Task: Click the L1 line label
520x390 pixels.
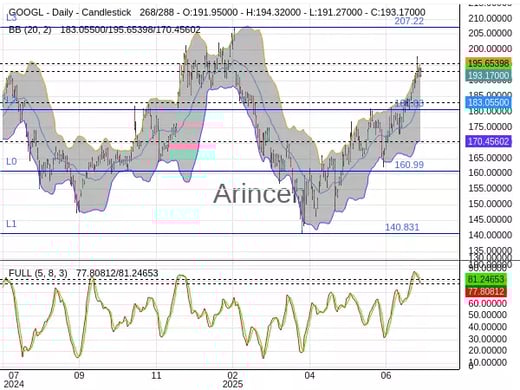Action: point(11,224)
